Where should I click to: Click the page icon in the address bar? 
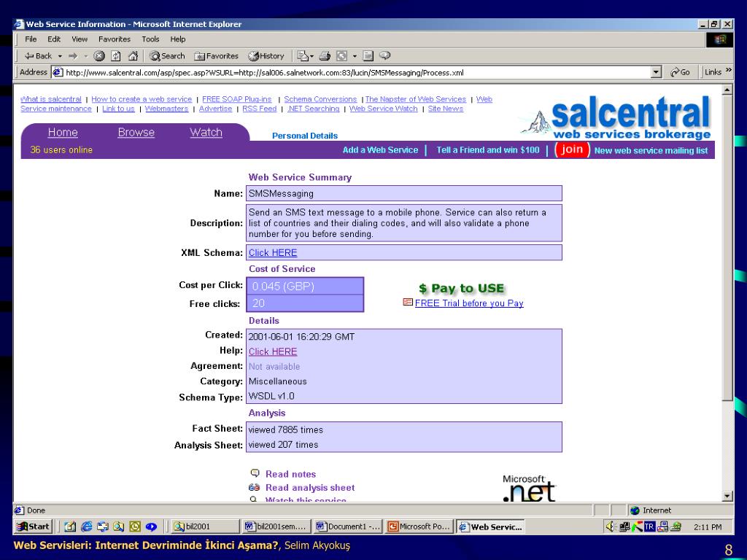pyautogui.click(x=58, y=72)
